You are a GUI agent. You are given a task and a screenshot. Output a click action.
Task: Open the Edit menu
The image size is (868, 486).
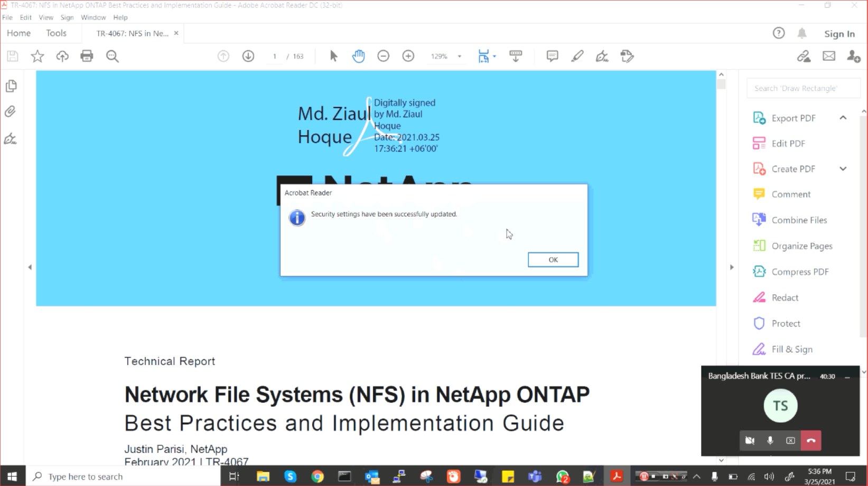pyautogui.click(x=25, y=17)
